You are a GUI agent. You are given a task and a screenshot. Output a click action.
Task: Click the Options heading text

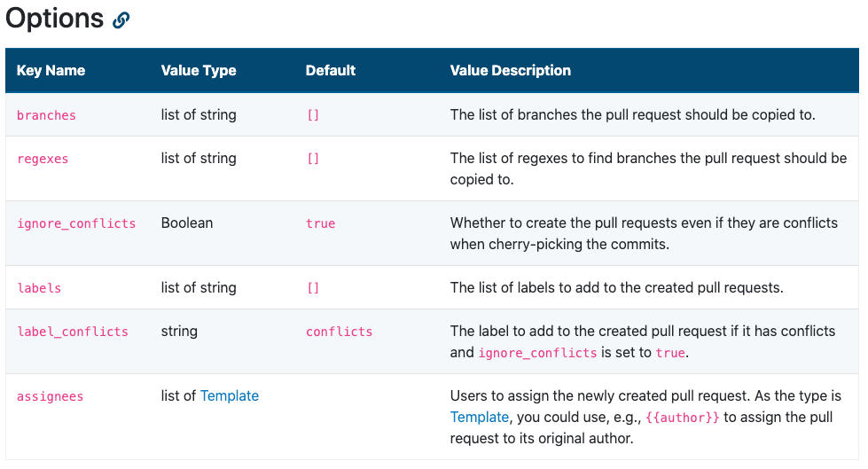(x=54, y=19)
